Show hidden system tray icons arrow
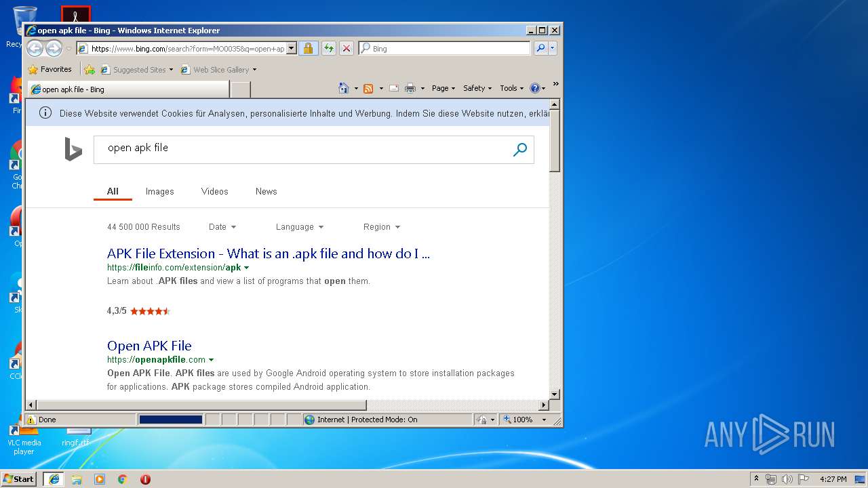868x488 pixels. [757, 479]
